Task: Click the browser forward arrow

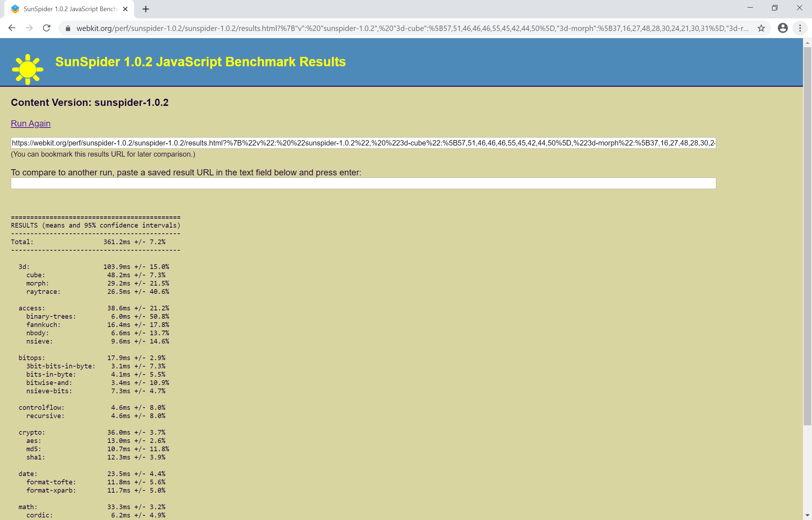Action: point(29,28)
